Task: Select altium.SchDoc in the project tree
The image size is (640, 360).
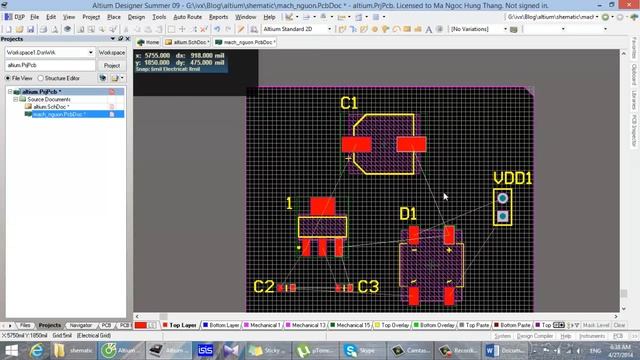Action: (x=50, y=107)
